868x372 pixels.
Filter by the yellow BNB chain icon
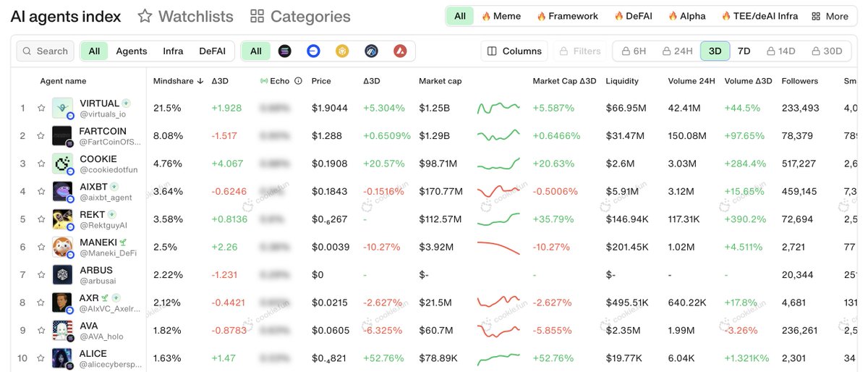342,51
